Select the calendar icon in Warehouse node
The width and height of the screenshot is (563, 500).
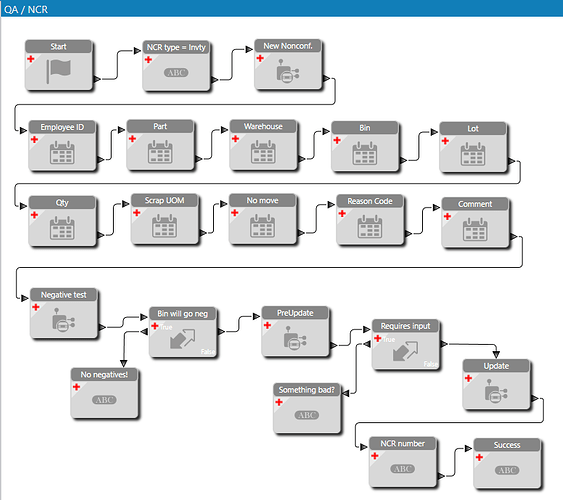(263, 152)
